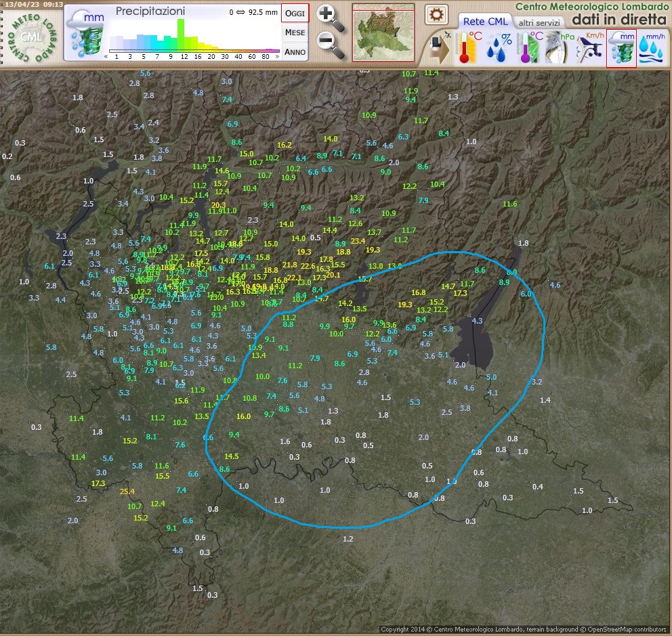Screen dimensions: 672x637
Task: Show rain rate mm/h layer
Action: tap(652, 49)
